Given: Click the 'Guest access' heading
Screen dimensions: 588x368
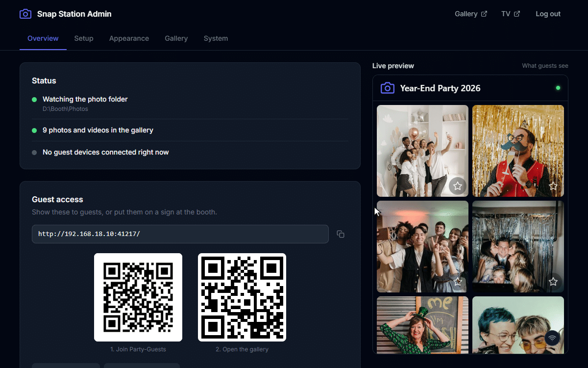Looking at the screenshot, I should click(x=57, y=199).
